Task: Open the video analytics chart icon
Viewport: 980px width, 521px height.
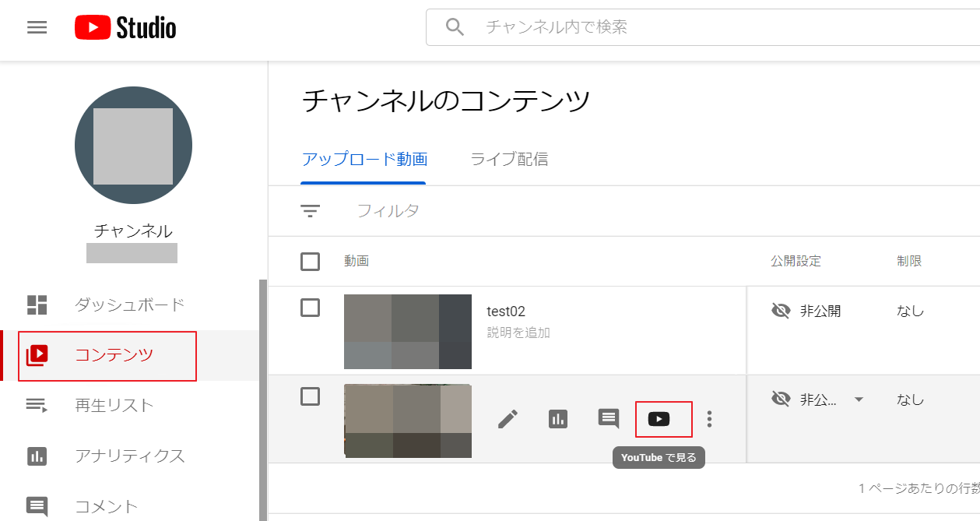Action: [558, 419]
